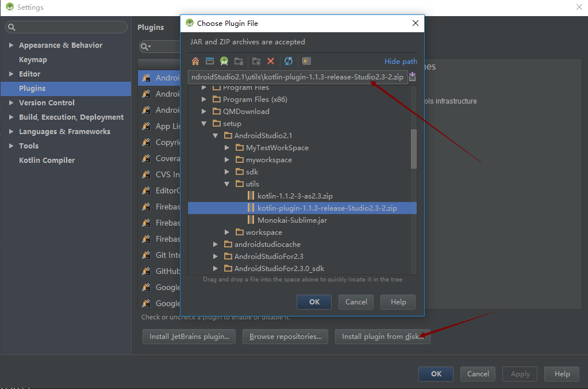Viewport: 588px width, 389px height.
Task: Click Install JetBrains plugin button
Action: [x=189, y=337]
